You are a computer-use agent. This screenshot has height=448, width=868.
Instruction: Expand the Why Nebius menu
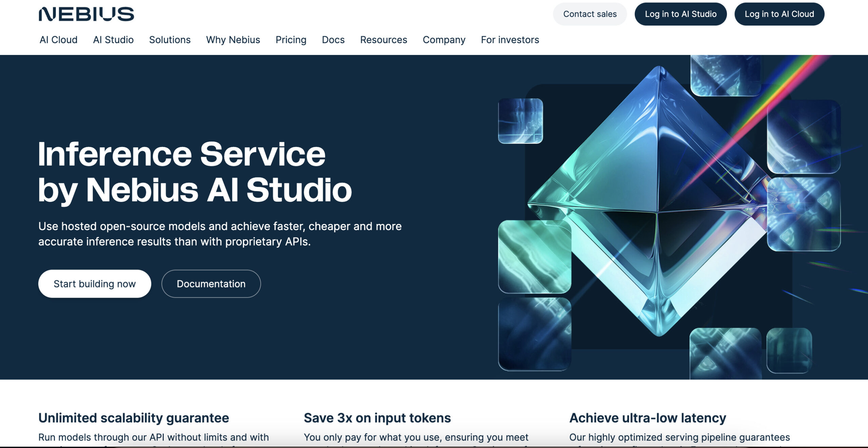click(233, 40)
